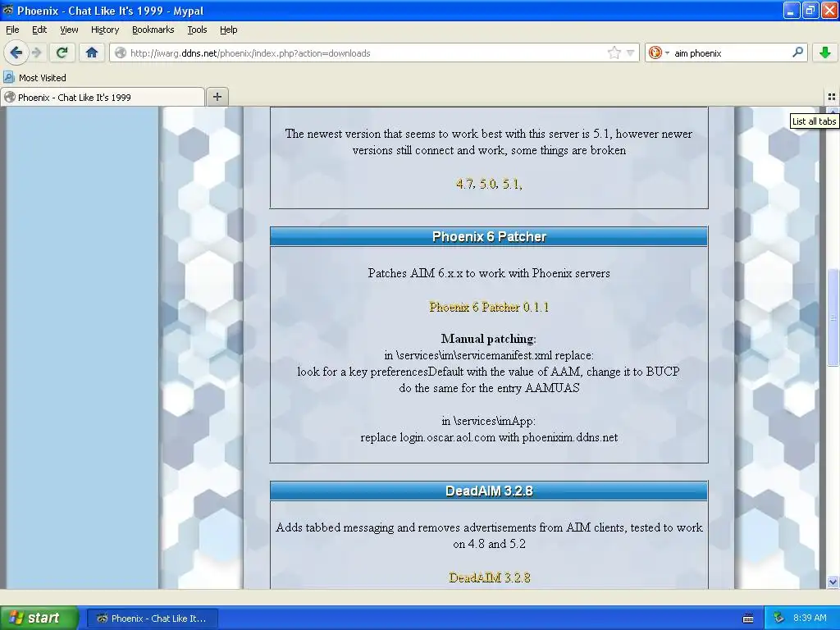The height and width of the screenshot is (630, 840).
Task: Click the scrollbar down arrow
Action: point(833,582)
